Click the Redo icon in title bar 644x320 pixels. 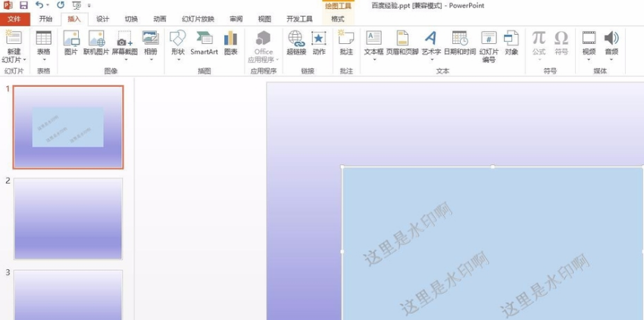pos(61,5)
